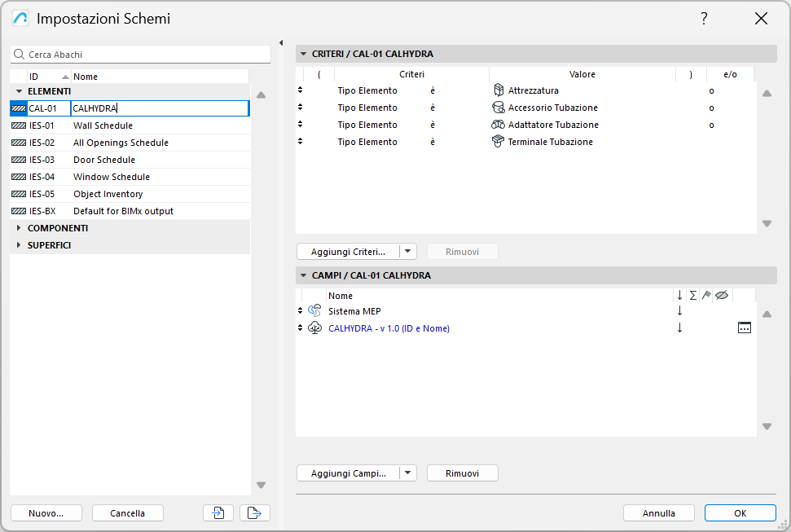Image resolution: width=791 pixels, height=532 pixels.
Task: Select the Object Inventory row
Action: pyautogui.click(x=130, y=194)
